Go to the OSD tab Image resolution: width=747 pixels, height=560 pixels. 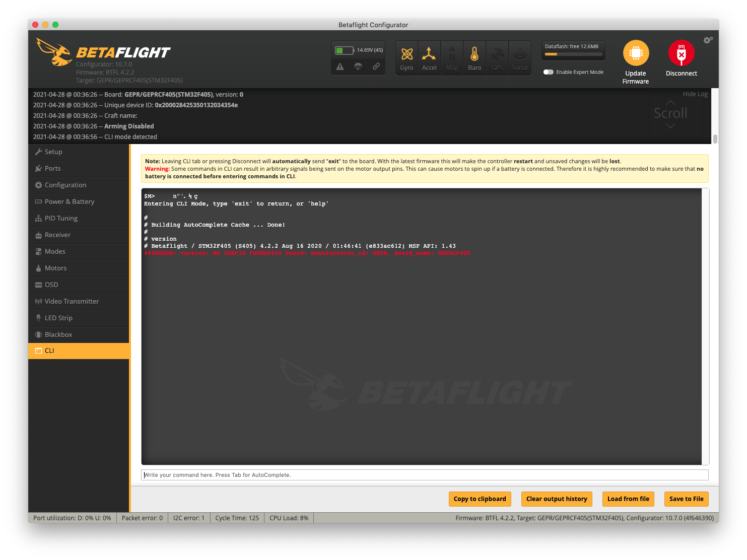[x=79, y=285]
